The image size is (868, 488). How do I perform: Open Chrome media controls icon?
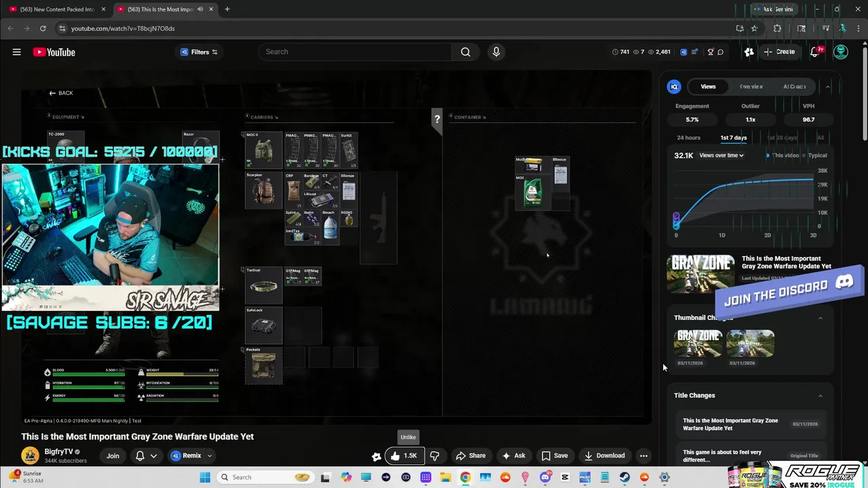[x=825, y=28]
